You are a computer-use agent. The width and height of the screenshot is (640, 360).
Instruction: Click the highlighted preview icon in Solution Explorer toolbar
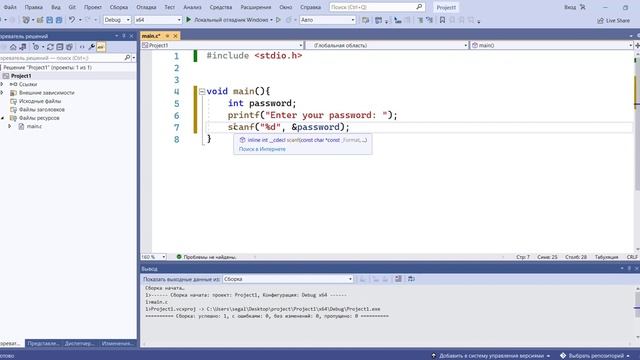(x=101, y=47)
